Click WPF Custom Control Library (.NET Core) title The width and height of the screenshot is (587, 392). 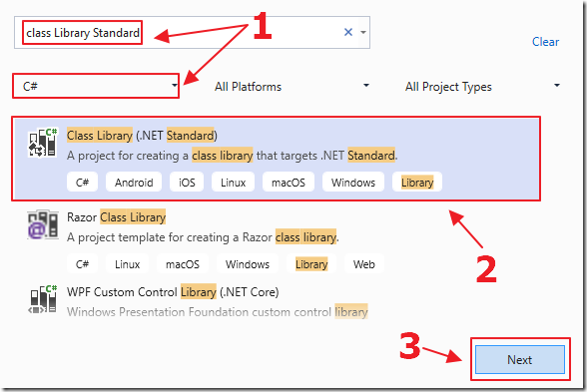(x=173, y=291)
